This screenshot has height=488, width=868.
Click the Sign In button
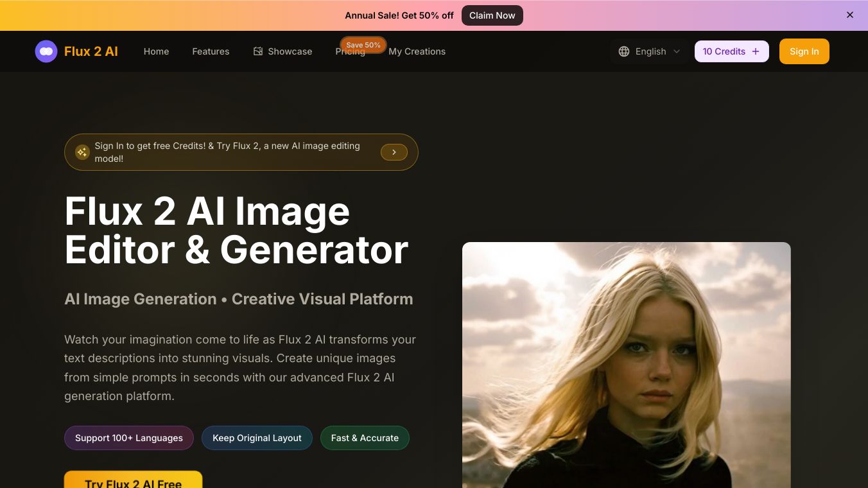click(x=804, y=51)
